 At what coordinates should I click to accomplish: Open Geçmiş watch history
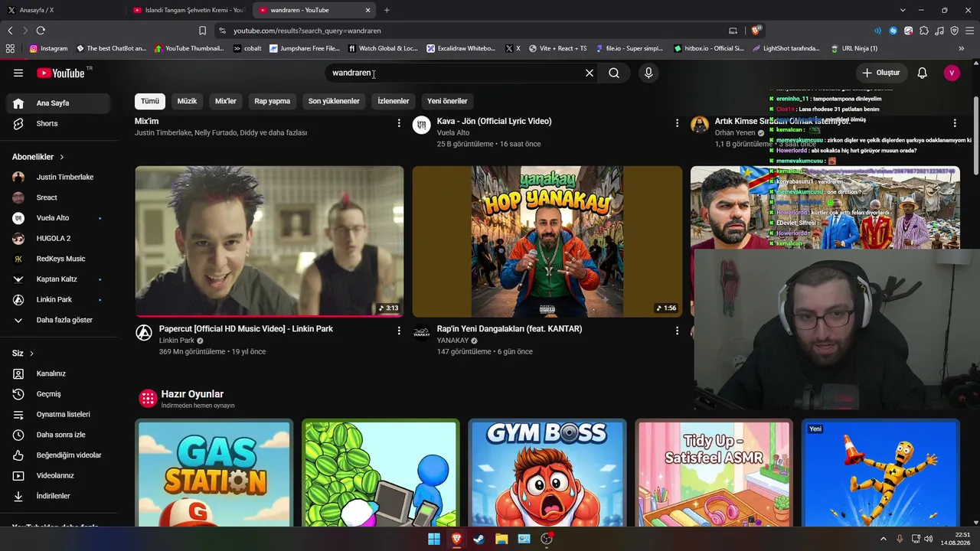[x=59, y=394]
